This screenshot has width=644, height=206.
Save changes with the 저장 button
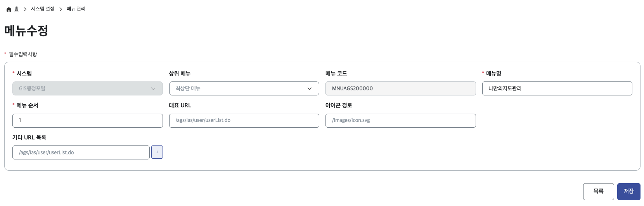click(x=628, y=192)
